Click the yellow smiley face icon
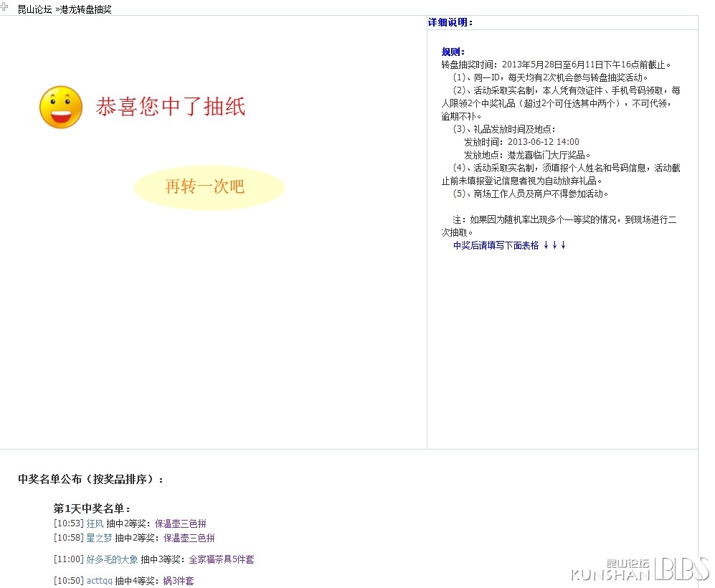The height and width of the screenshot is (588, 715). (61, 107)
